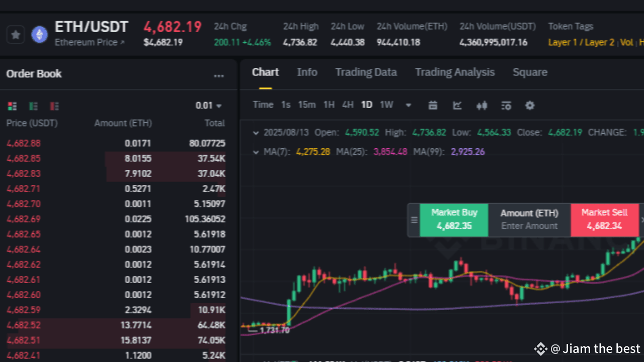This screenshot has height=362, width=644.
Task: Select the 15m chart interval
Action: coord(307,105)
